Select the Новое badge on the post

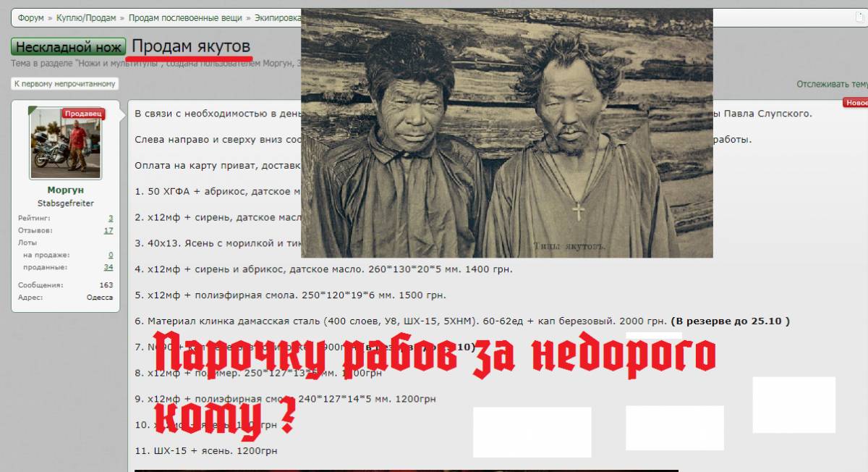856,103
